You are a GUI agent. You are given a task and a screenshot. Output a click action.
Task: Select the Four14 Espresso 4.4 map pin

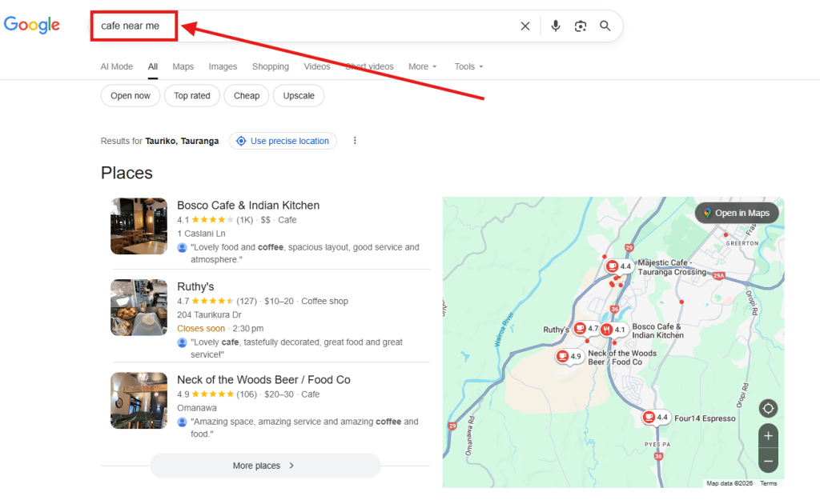(x=656, y=418)
